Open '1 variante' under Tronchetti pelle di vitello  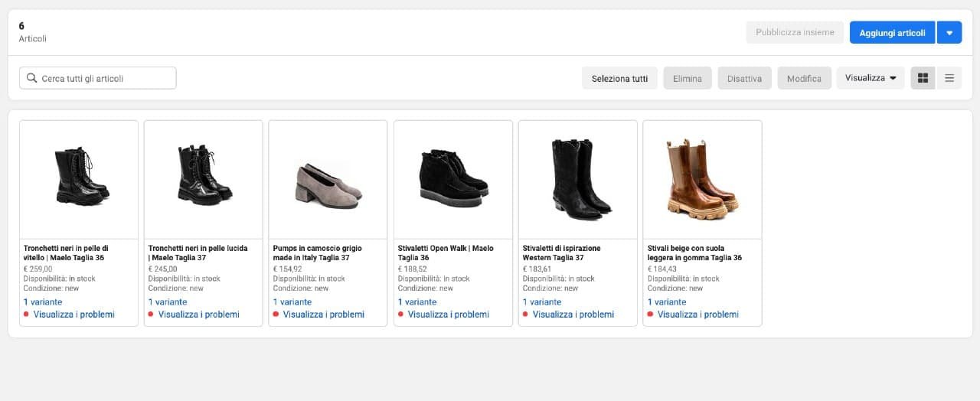click(x=43, y=302)
